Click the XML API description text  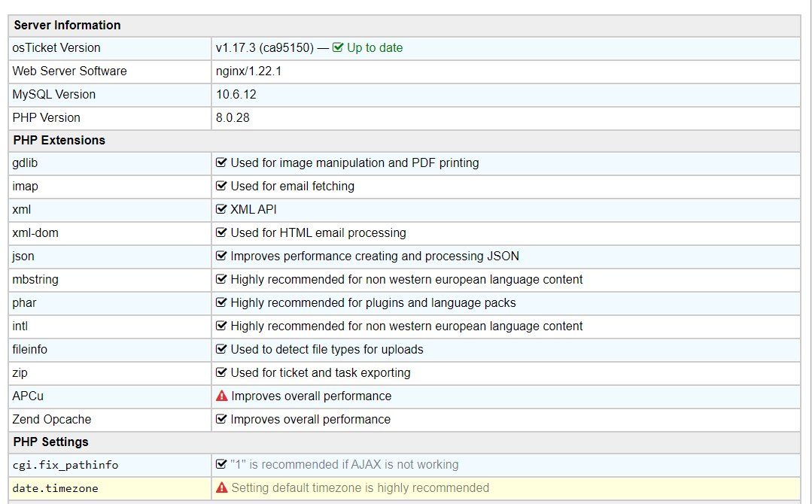click(254, 210)
